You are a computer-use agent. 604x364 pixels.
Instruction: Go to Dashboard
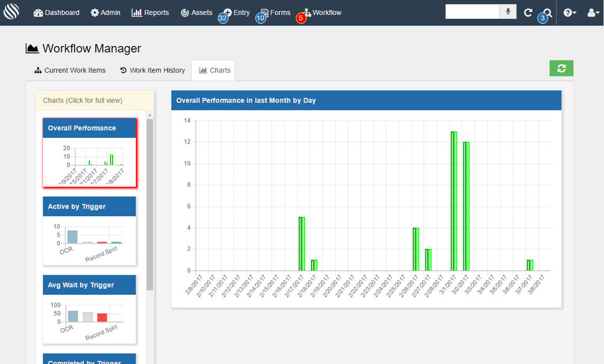point(56,13)
